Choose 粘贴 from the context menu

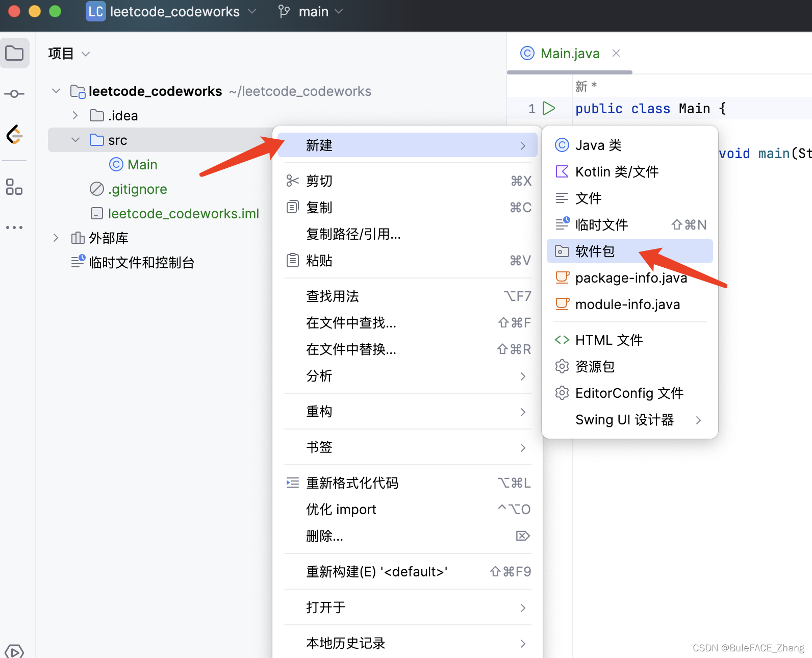pos(407,260)
